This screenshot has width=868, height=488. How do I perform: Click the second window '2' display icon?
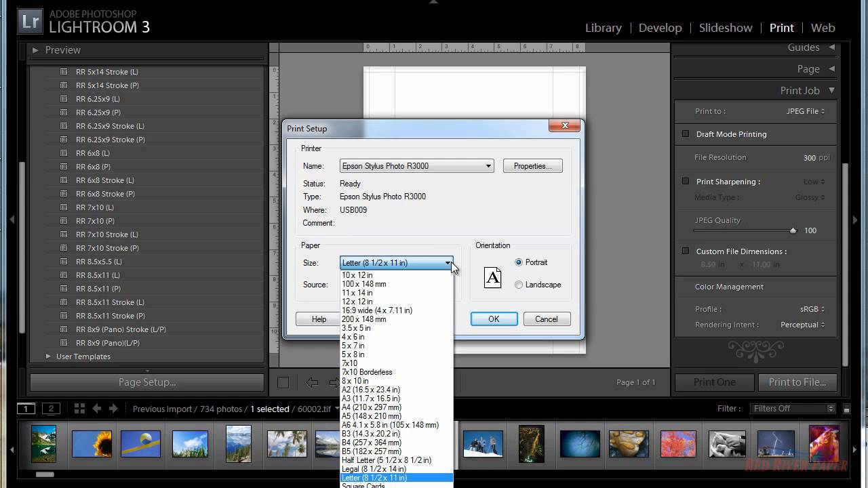pos(51,409)
